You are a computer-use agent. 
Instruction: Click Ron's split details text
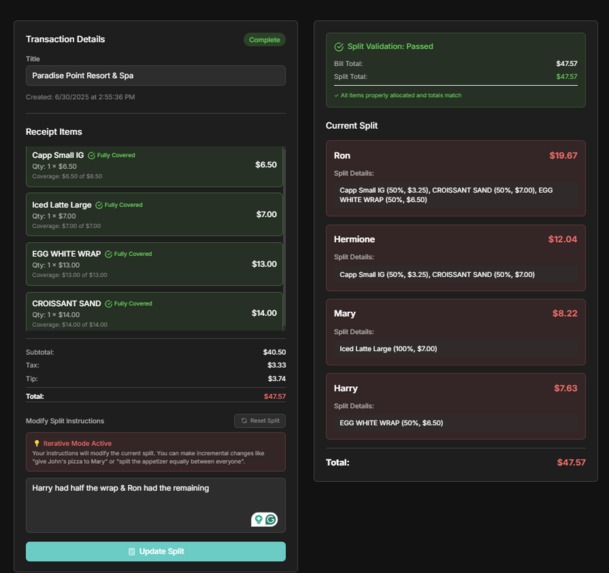(446, 195)
